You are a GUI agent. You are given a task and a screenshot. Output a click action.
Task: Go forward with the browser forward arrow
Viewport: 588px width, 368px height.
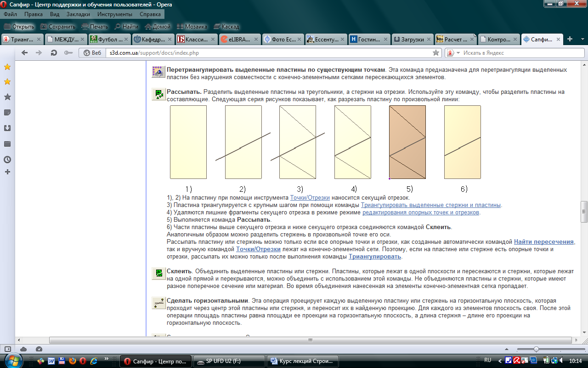pyautogui.click(x=39, y=53)
